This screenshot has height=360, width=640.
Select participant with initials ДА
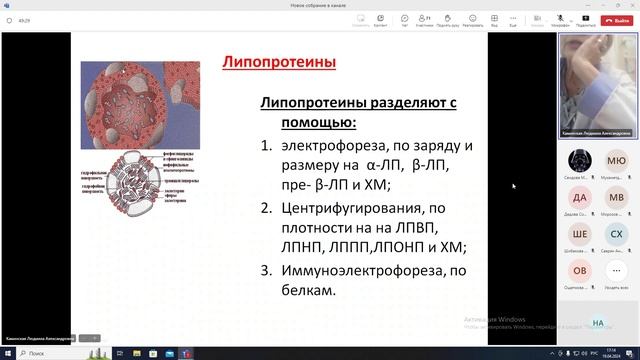[x=580, y=198]
